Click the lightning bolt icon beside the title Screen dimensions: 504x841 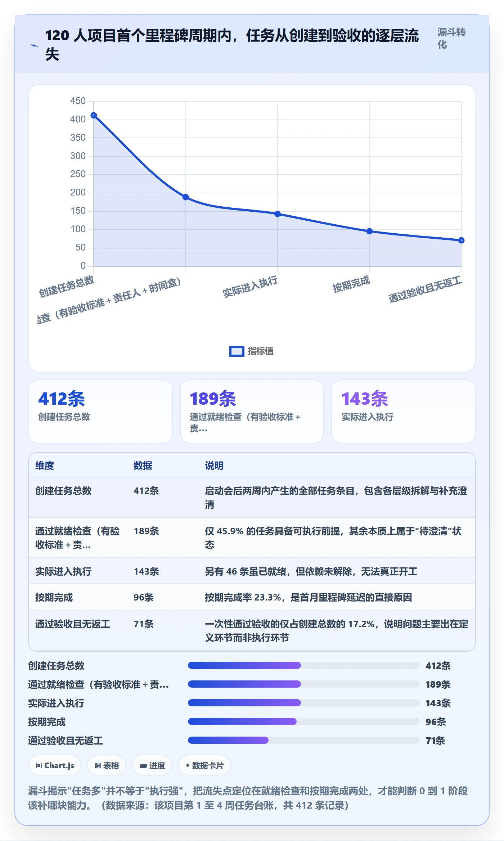click(x=34, y=46)
